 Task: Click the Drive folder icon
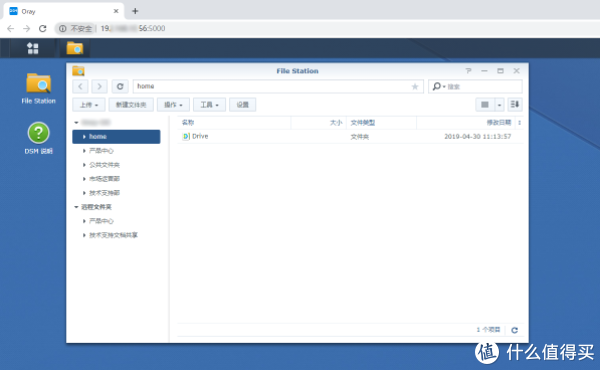point(186,136)
